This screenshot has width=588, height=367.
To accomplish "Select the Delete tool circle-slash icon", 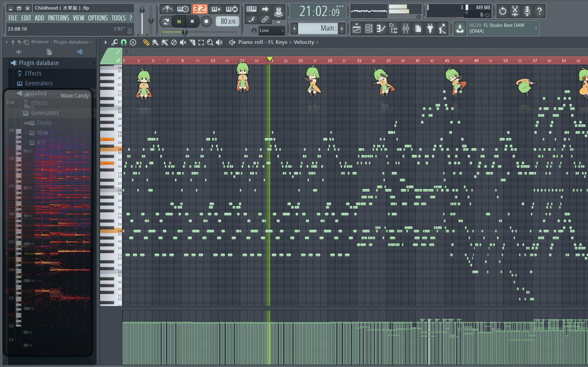I will tap(174, 42).
